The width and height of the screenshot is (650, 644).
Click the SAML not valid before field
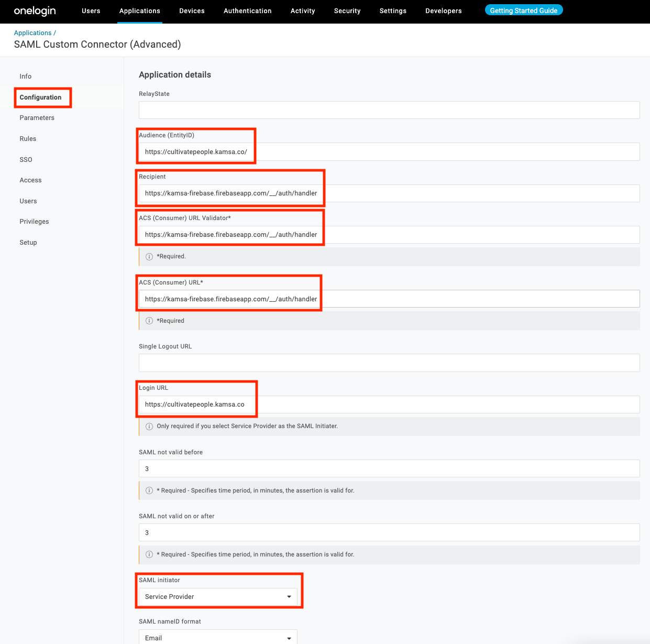pyautogui.click(x=389, y=468)
